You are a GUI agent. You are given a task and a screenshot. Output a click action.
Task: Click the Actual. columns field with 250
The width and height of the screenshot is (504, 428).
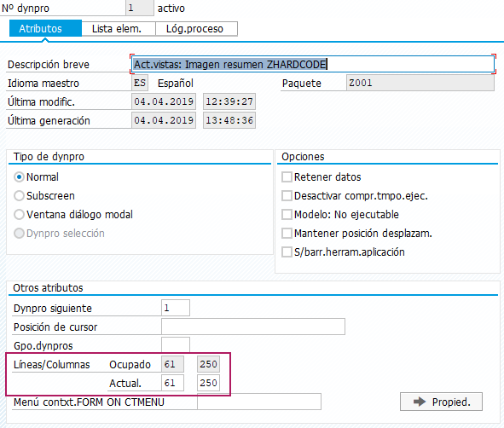click(208, 383)
